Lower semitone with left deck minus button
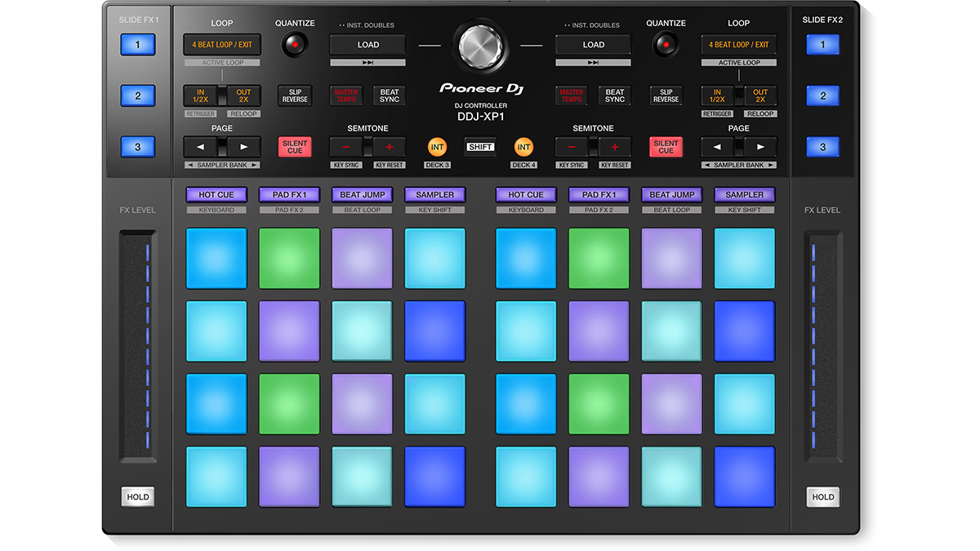Viewport: 980px width, 551px height. click(346, 148)
